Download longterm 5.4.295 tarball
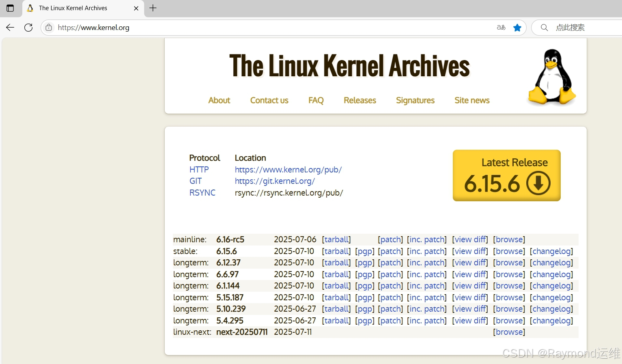The height and width of the screenshot is (364, 622). [x=336, y=321]
